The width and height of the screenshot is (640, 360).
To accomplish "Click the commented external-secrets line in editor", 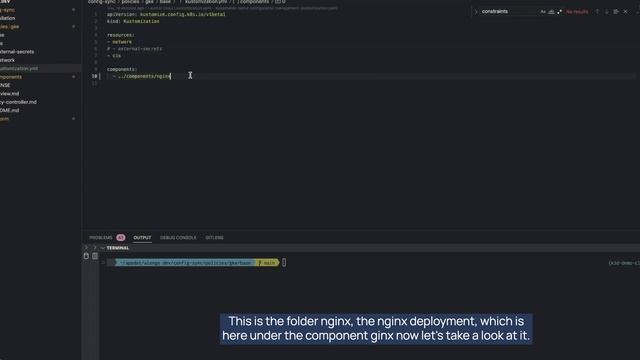I will click(134, 49).
